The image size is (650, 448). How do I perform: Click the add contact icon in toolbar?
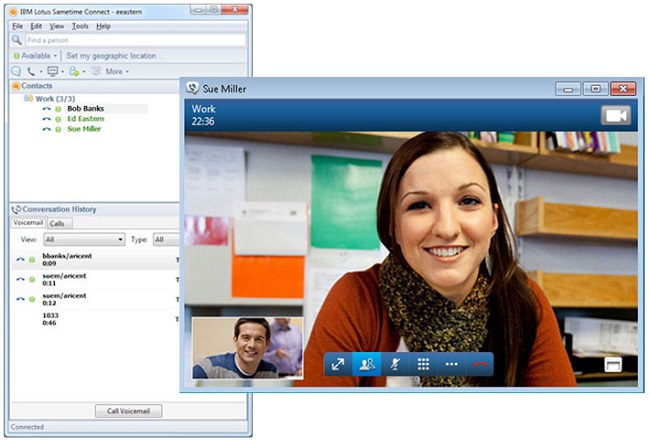tap(74, 71)
